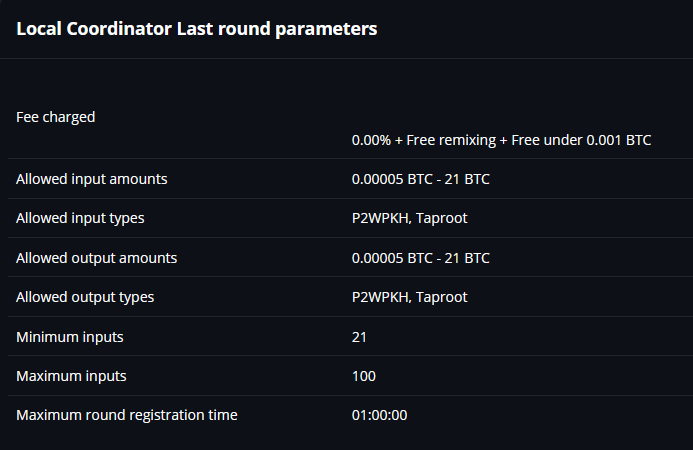The height and width of the screenshot is (450, 693).
Task: Select the minimum inputs value '21'
Action: coord(360,337)
